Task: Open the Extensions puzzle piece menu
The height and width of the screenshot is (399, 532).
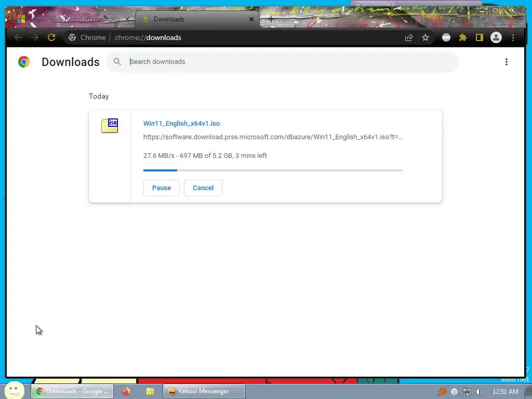Action: pos(463,37)
